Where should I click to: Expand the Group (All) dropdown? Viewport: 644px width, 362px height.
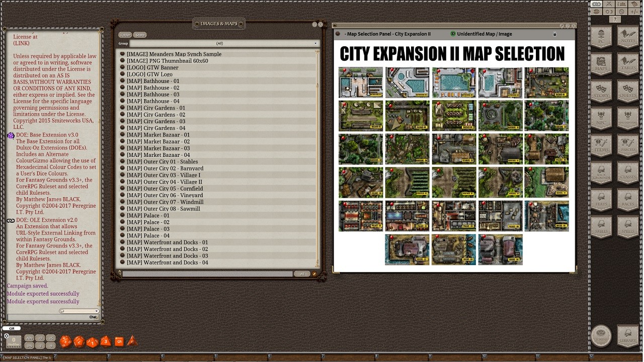pos(219,43)
